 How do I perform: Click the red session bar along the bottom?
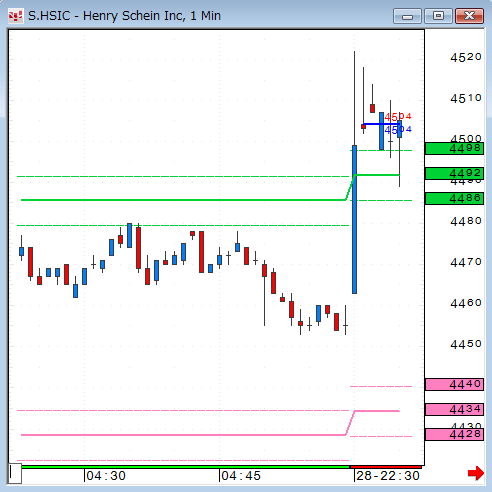pos(386,467)
